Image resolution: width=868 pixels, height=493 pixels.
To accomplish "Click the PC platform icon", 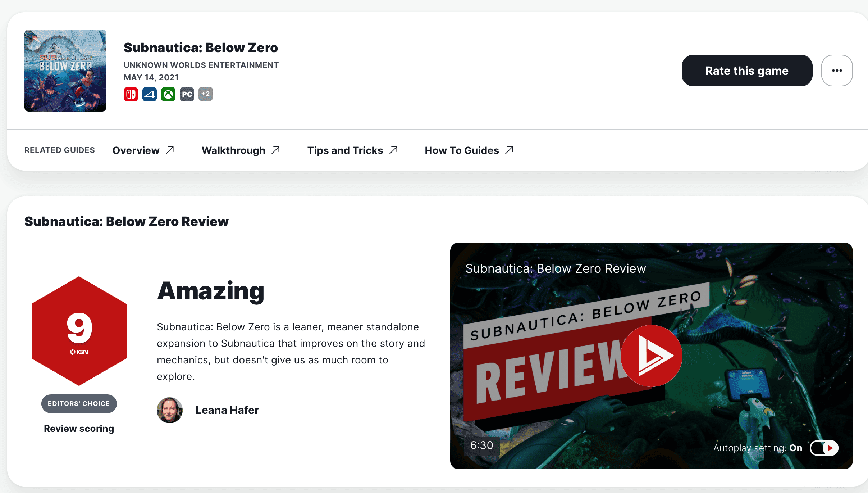I will tap(187, 94).
